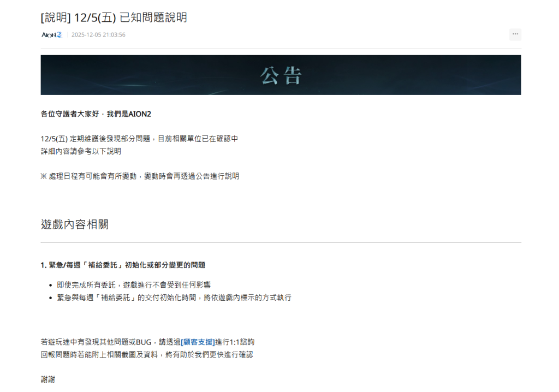Image resolution: width=559 pixels, height=392 pixels.
Task: Click the post timestamp 2025-12-05 21:03:56
Action: pos(98,35)
